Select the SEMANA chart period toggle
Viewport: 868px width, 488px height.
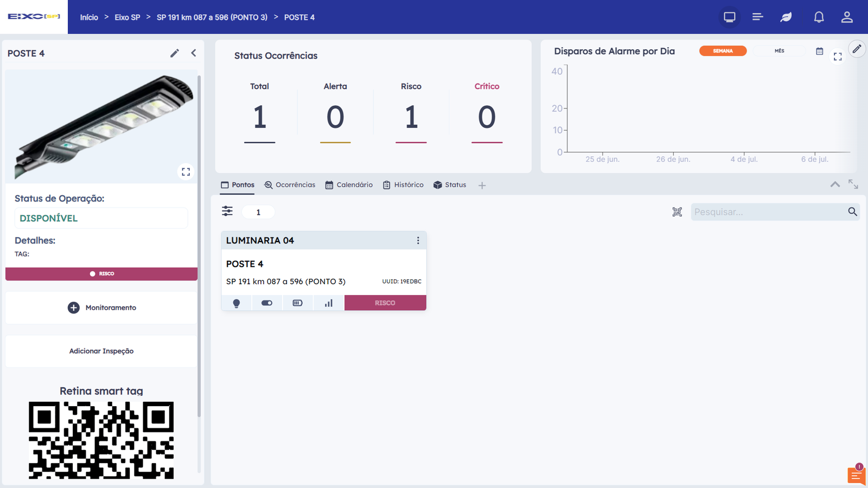click(x=723, y=51)
